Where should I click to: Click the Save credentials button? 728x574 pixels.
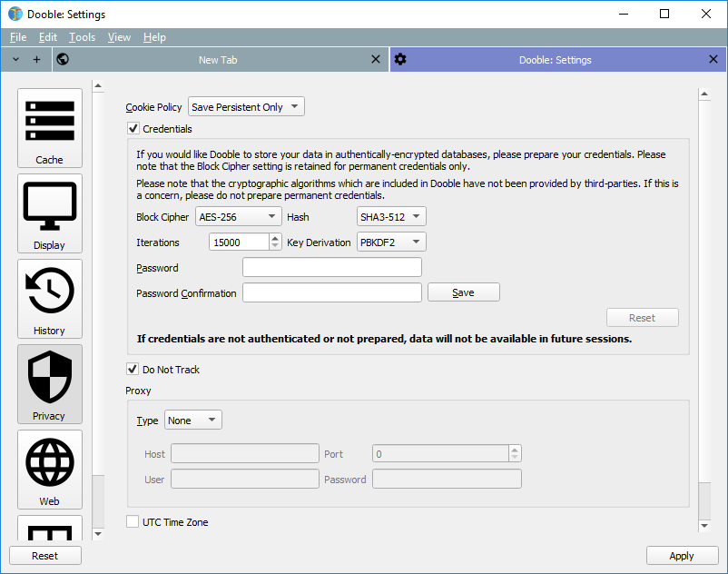click(x=463, y=292)
